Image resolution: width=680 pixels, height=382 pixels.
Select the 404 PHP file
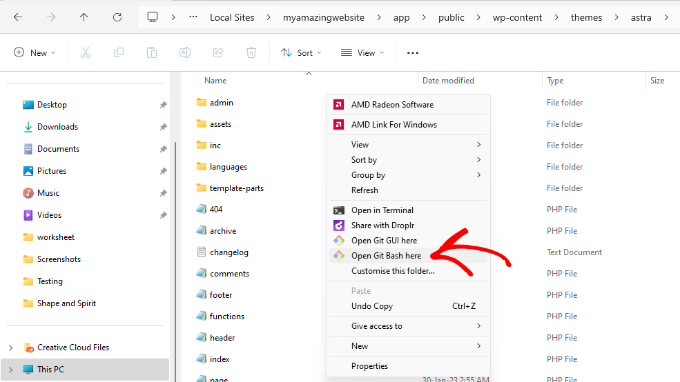pyautogui.click(x=216, y=209)
